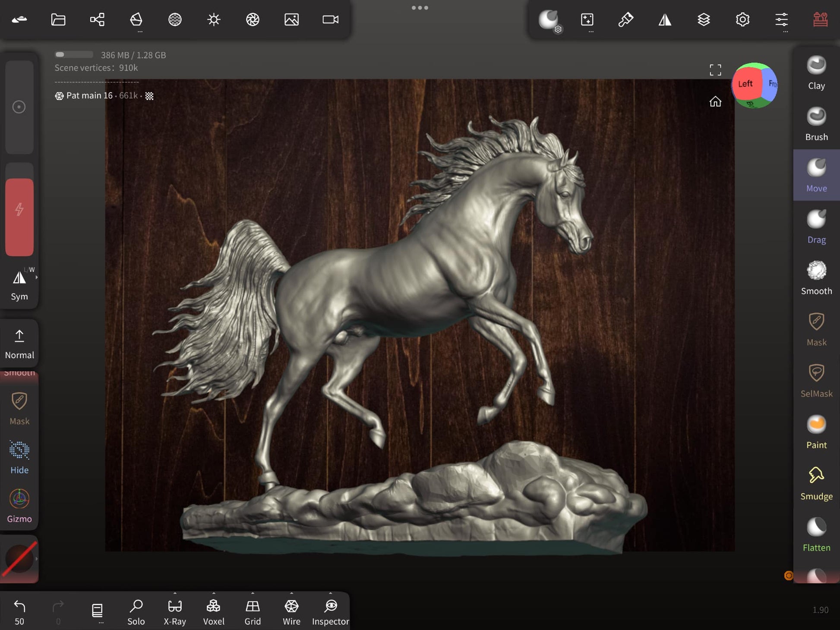Expand color material swatch arrow
Viewport: 840px width, 630px height.
(37, 559)
